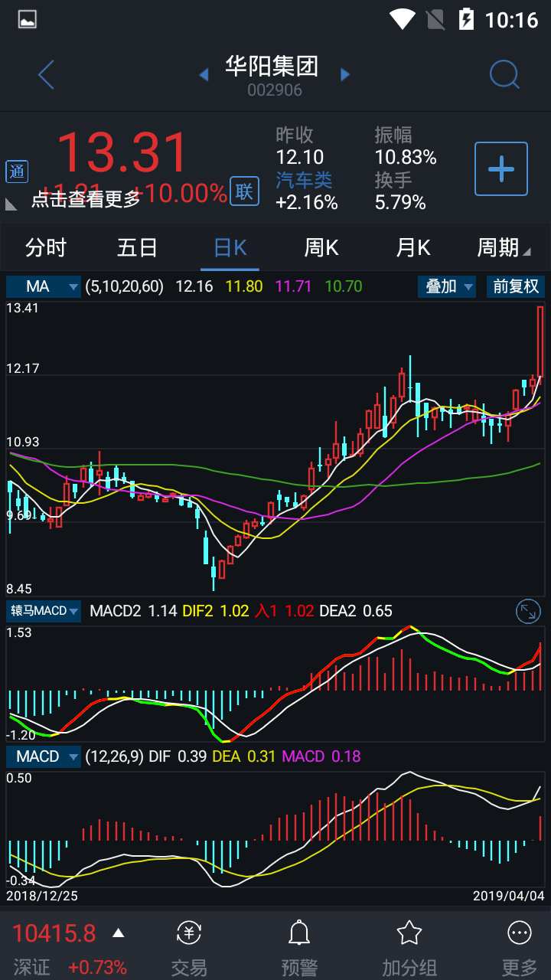Tap the 昨收 value 12.10
The height and width of the screenshot is (980, 551).
tap(300, 157)
